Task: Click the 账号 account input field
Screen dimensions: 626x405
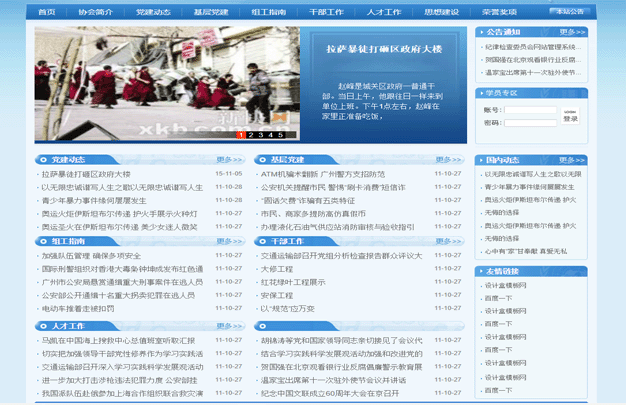Action: pyautogui.click(x=530, y=110)
